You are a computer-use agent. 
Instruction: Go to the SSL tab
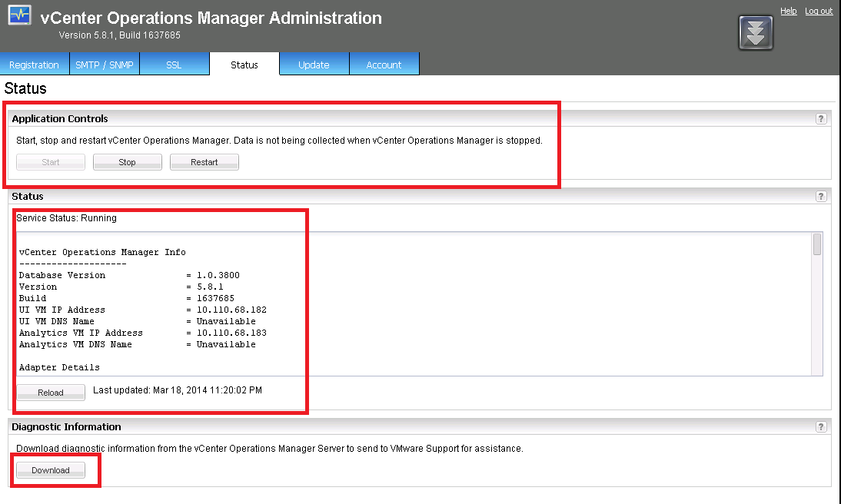pos(175,65)
